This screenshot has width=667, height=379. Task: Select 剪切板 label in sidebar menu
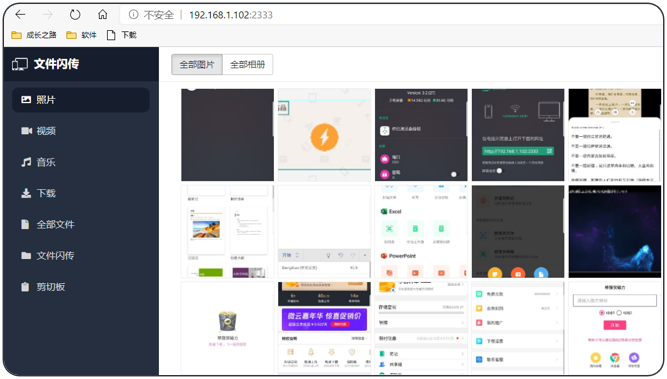tap(51, 287)
